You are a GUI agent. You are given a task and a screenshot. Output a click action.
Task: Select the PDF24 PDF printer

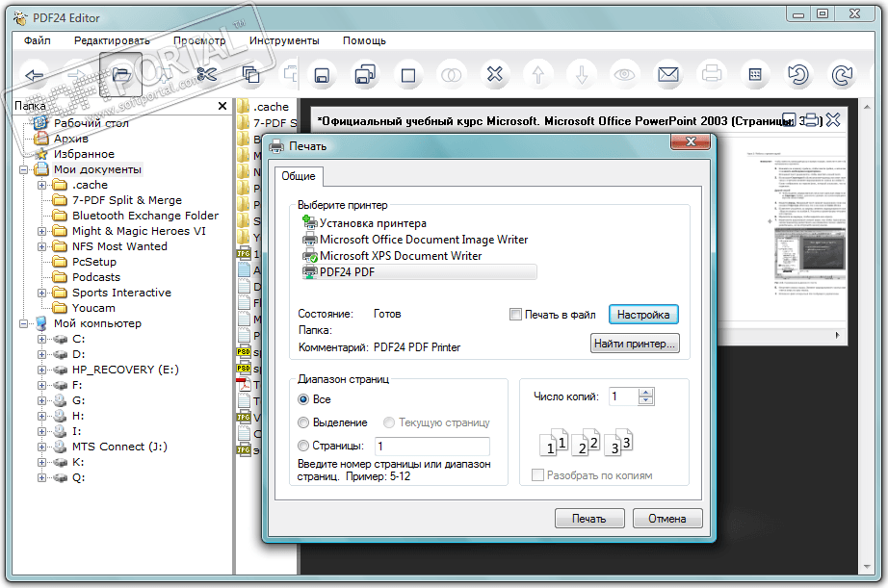[x=419, y=272]
